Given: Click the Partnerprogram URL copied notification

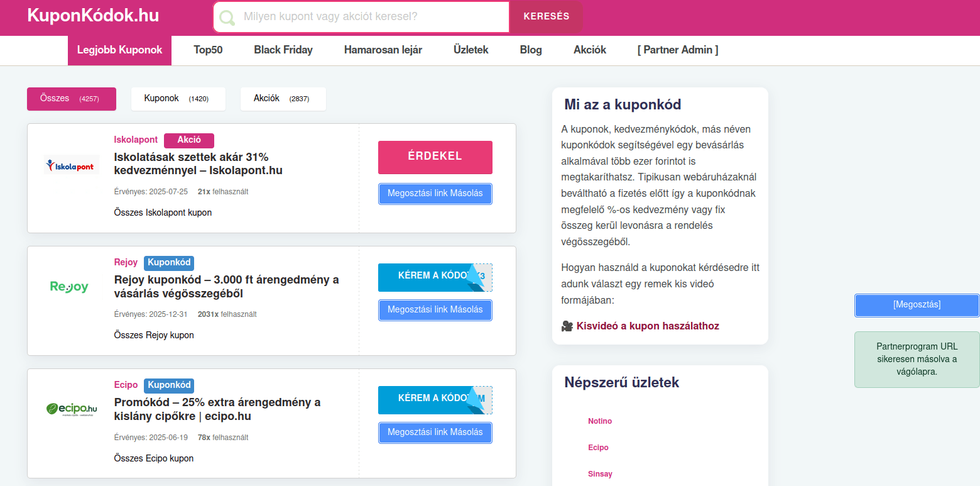Looking at the screenshot, I should pyautogui.click(x=917, y=360).
